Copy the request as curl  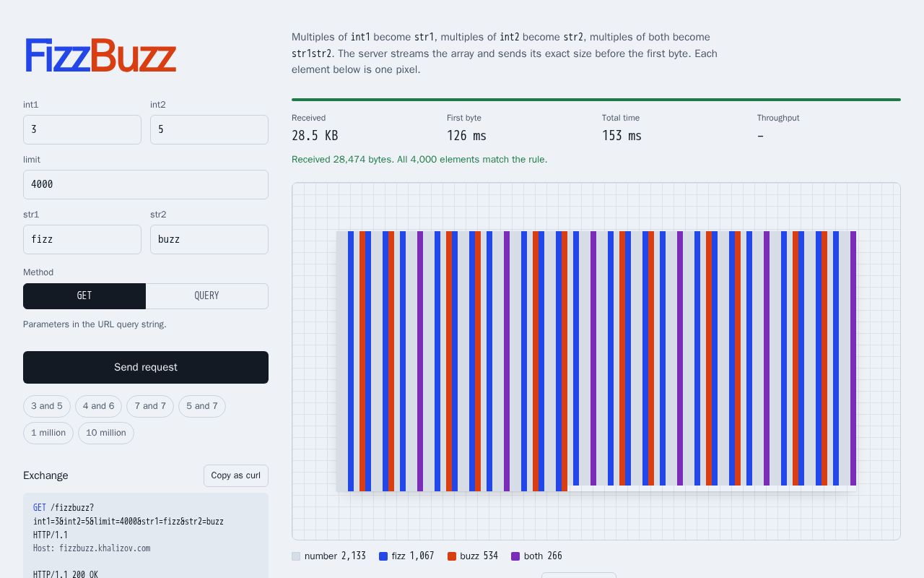coord(236,475)
